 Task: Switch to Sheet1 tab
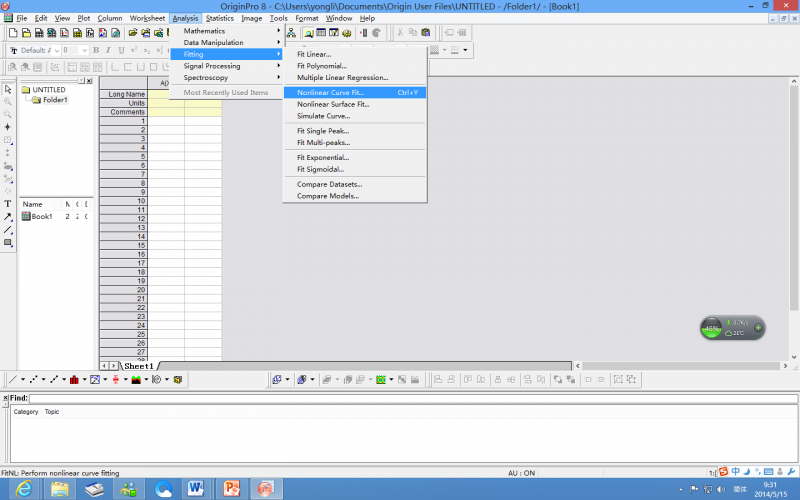coord(139,366)
